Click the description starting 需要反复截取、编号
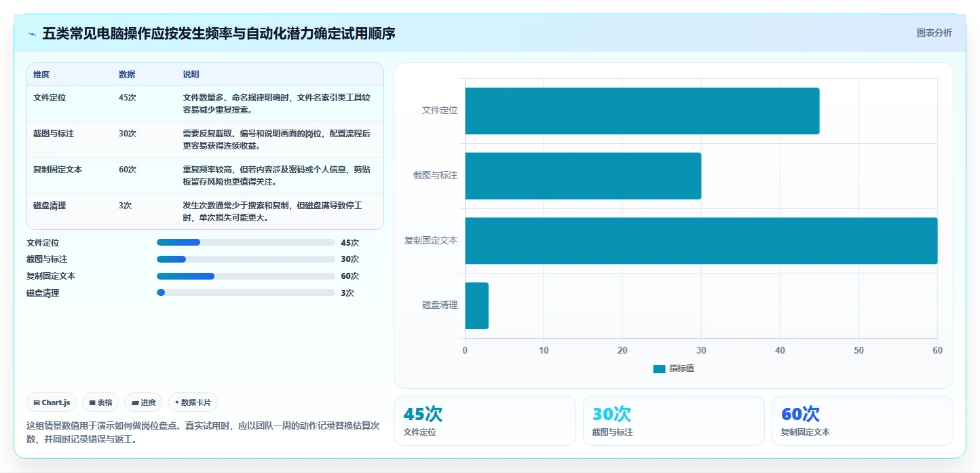 pyautogui.click(x=277, y=139)
